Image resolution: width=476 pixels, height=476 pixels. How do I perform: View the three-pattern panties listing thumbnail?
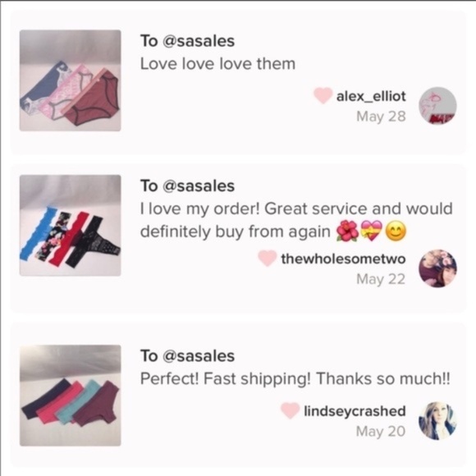coord(70,80)
